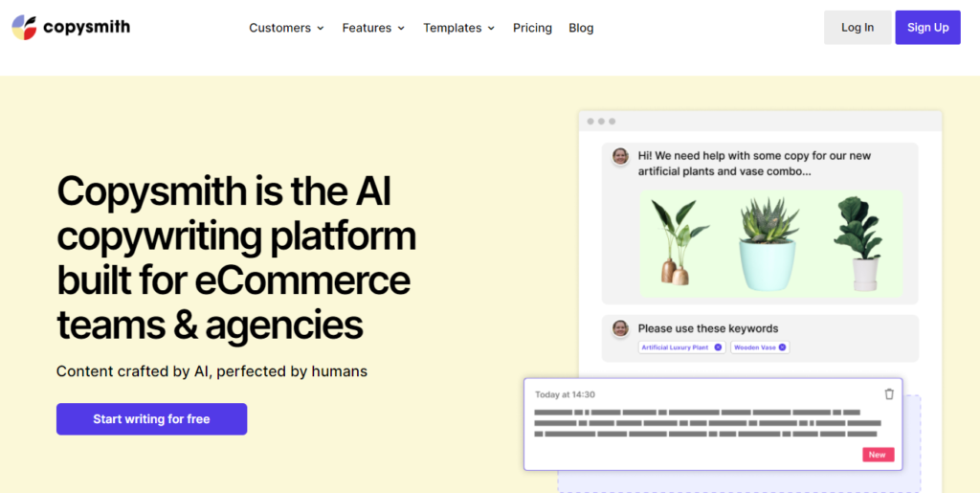Select the Artificial Luxury Plant keyword label
This screenshot has height=493, width=980.
click(675, 347)
